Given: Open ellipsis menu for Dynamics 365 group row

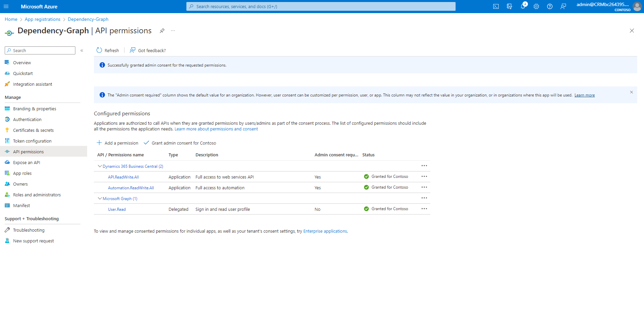Looking at the screenshot, I should pos(424,166).
